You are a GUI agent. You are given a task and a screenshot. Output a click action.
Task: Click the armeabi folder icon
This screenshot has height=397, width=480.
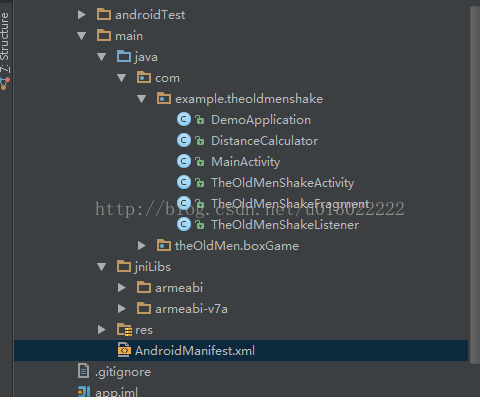(144, 287)
